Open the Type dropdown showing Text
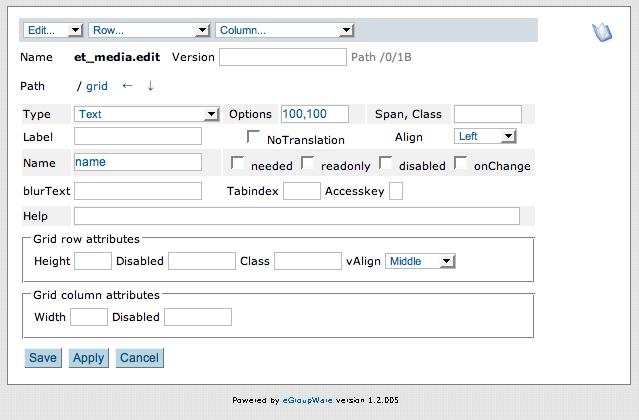Image resolution: width=639 pixels, height=420 pixels. tap(147, 114)
